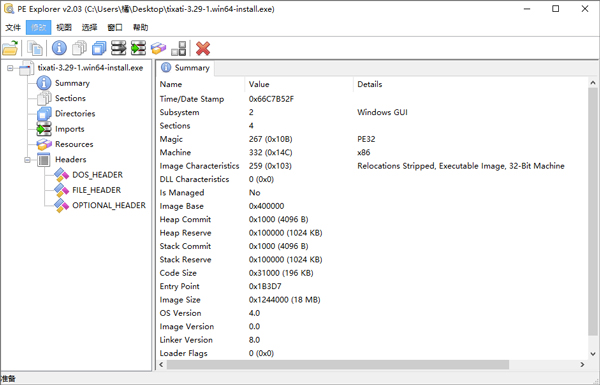This screenshot has width=600, height=385.
Task: Click the headers grid toolbar icon
Action: click(179, 48)
